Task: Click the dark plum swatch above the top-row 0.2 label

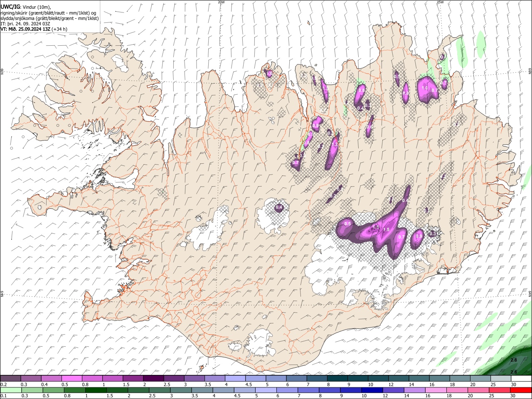Action: coord(11,379)
